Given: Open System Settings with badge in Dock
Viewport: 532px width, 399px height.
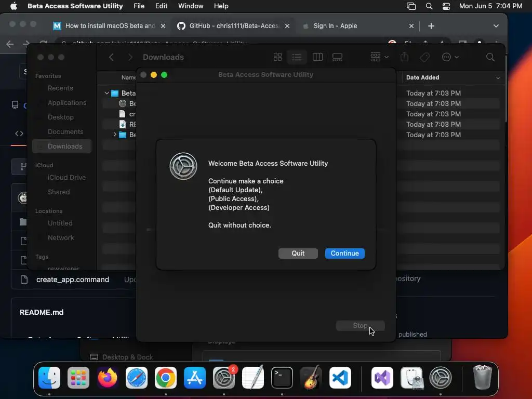Looking at the screenshot, I should coord(224,378).
